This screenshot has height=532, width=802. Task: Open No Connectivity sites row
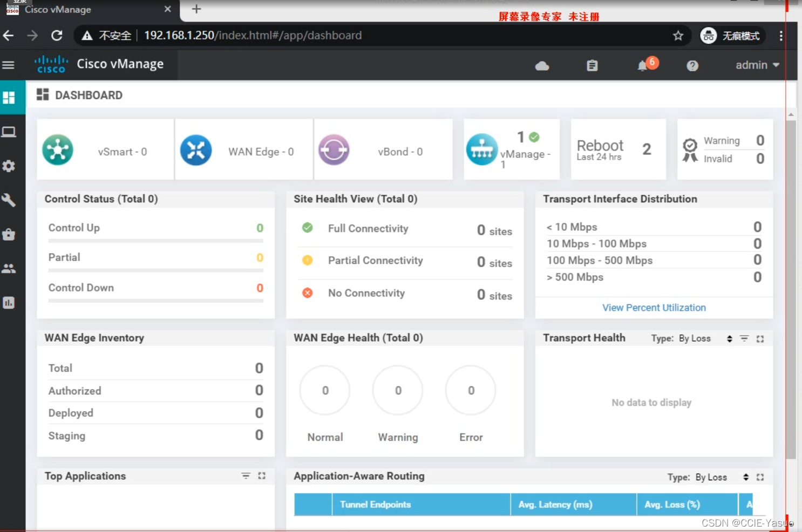(405, 294)
